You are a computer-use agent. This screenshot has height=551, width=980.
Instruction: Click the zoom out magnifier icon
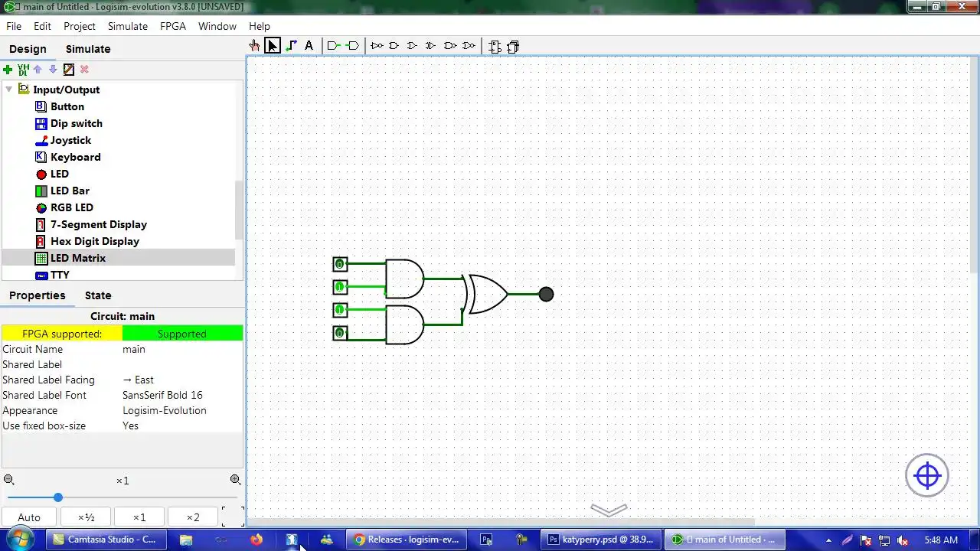[9, 480]
